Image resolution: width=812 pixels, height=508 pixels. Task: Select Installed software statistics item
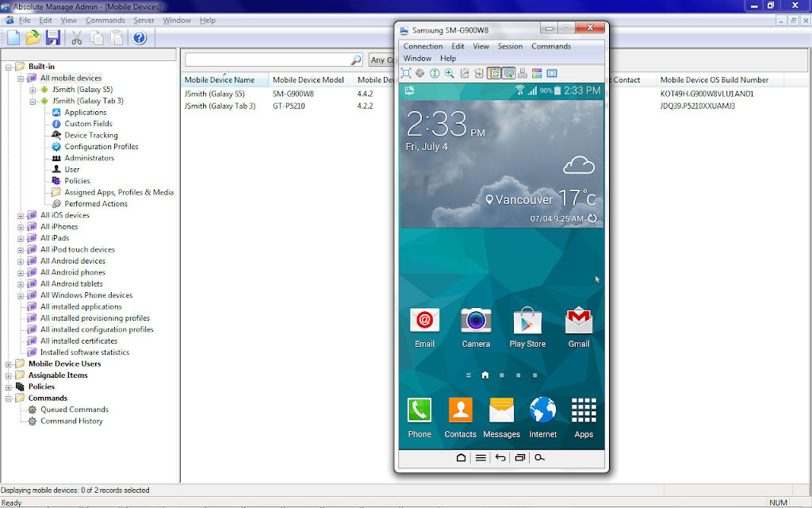click(x=85, y=352)
